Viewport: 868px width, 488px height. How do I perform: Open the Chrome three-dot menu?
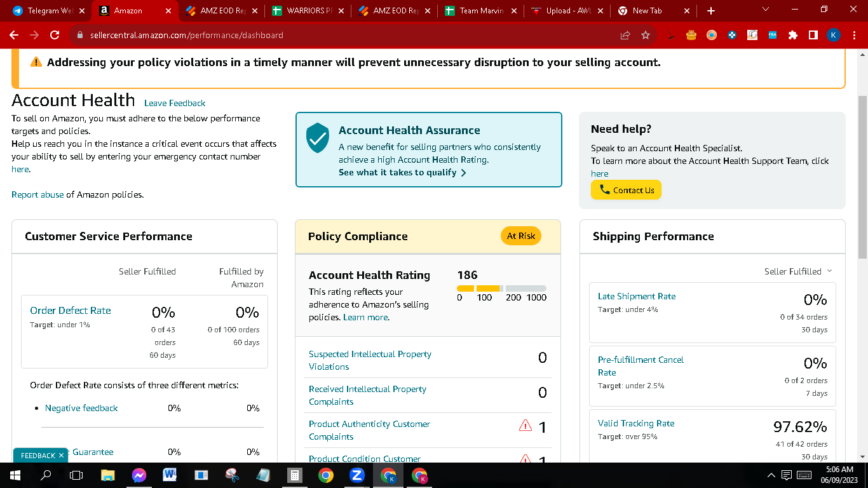[854, 35]
